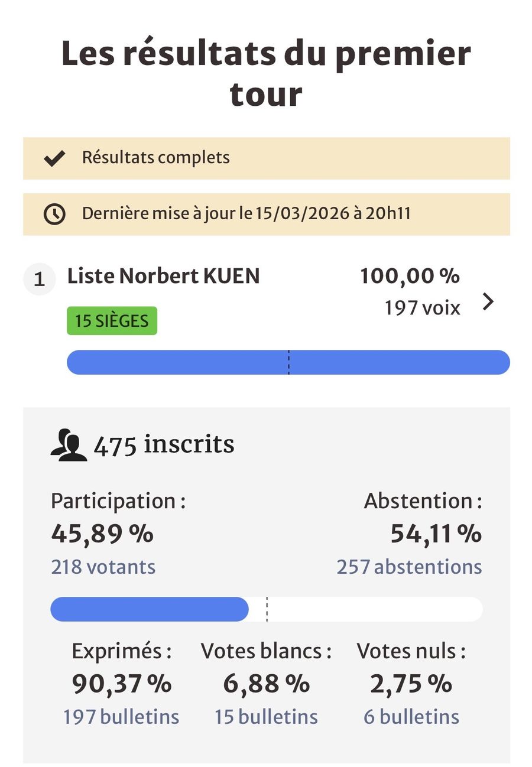
Task: Click the Les résultats du premier tour title
Action: tap(266, 73)
